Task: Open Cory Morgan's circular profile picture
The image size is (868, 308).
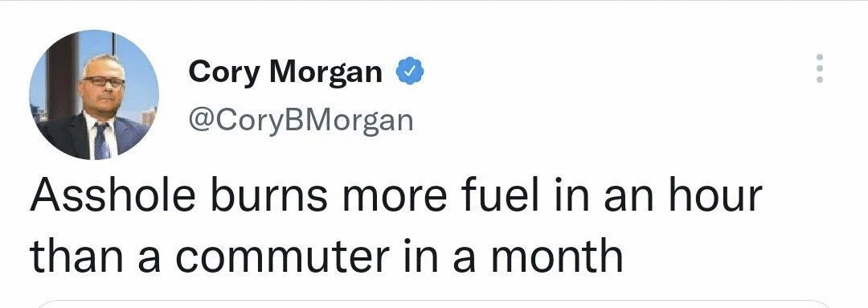Action: [94, 95]
